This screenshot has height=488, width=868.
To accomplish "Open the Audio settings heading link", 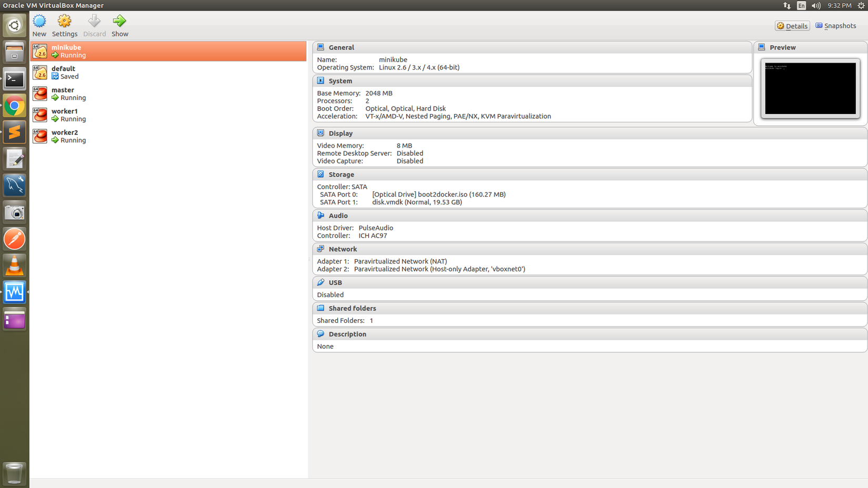I will tap(338, 216).
